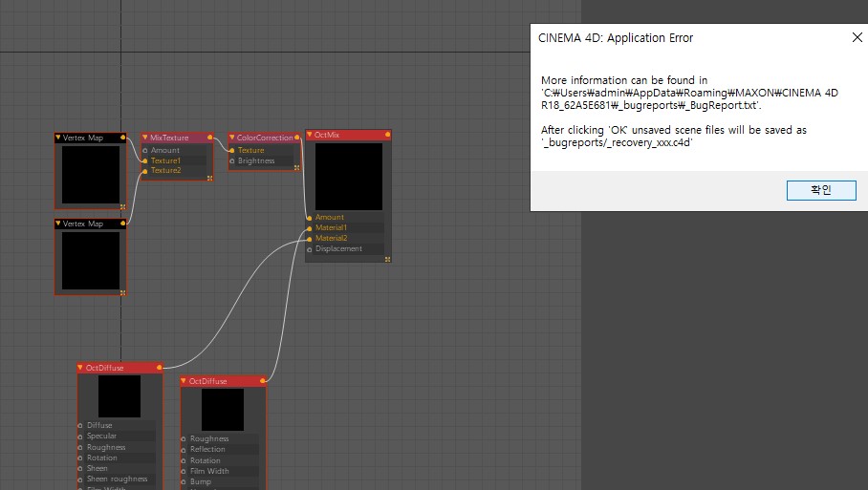Click the OctMix node resize handle
This screenshot has height=490, width=868.
387,259
